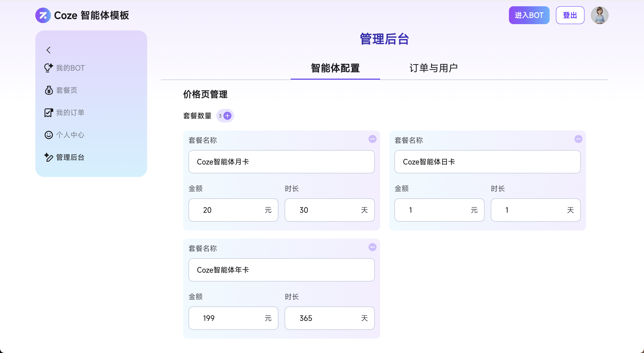This screenshot has height=353, width=644.
Task: Click the Coze logo icon
Action: (x=43, y=15)
